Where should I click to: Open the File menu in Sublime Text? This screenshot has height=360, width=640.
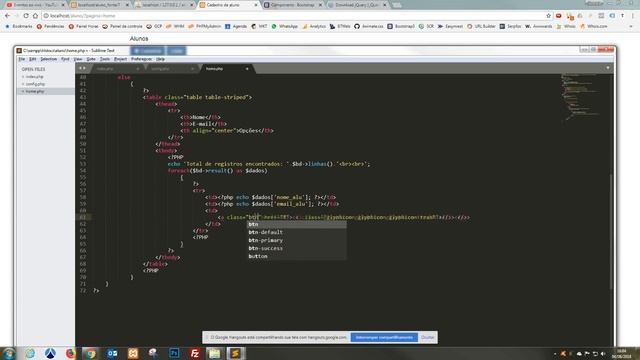(22, 59)
